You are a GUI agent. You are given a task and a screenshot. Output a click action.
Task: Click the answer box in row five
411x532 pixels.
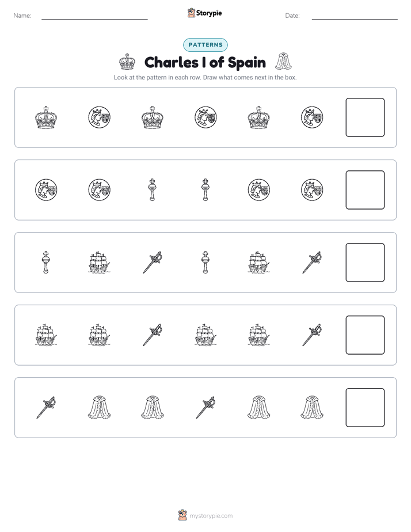pyautogui.click(x=365, y=408)
